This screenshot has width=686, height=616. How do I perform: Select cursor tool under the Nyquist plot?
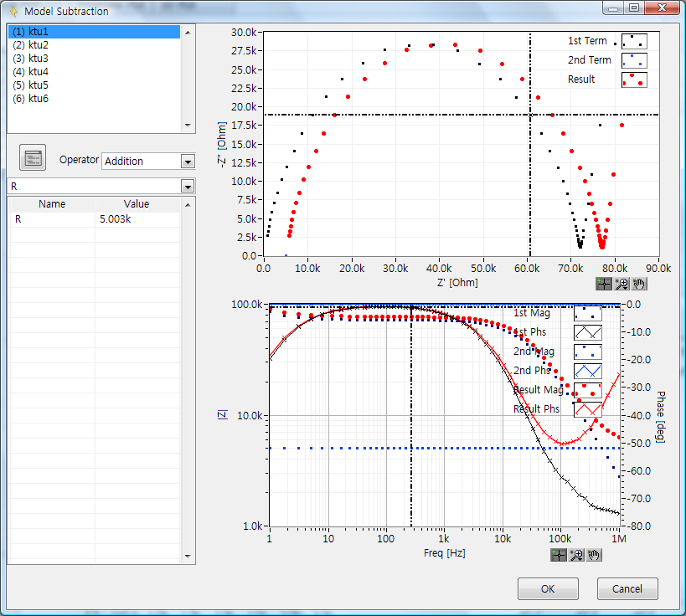605,283
